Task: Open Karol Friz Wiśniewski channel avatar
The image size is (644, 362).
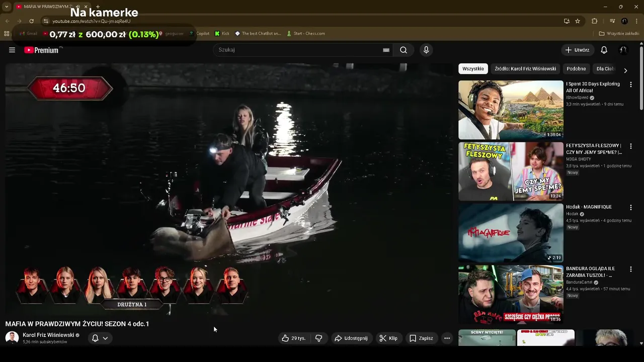Action: [12, 338]
